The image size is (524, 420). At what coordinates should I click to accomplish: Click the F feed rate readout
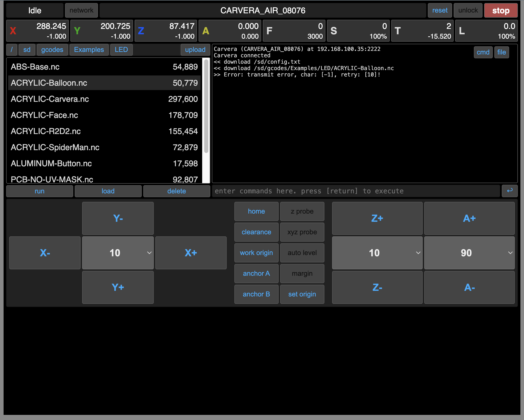(x=294, y=31)
